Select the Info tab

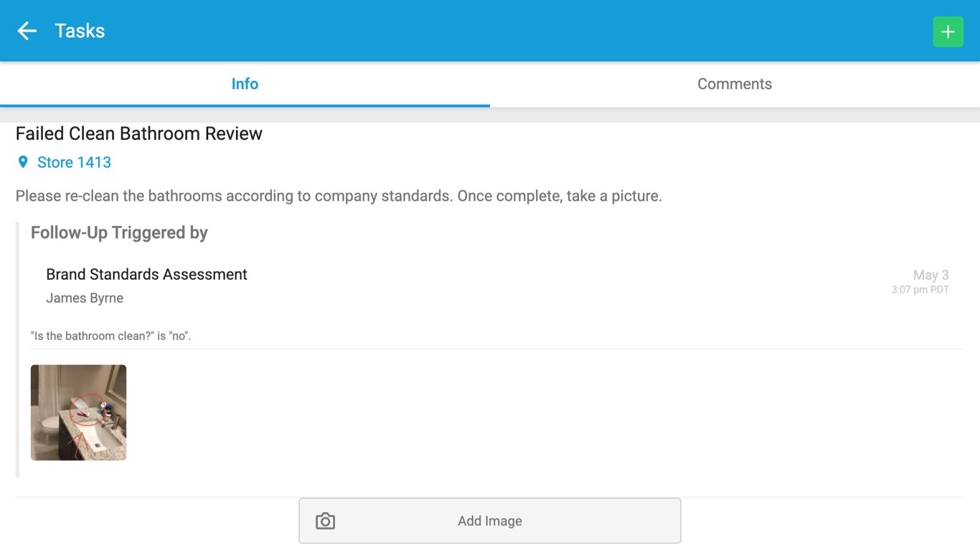pyautogui.click(x=245, y=83)
